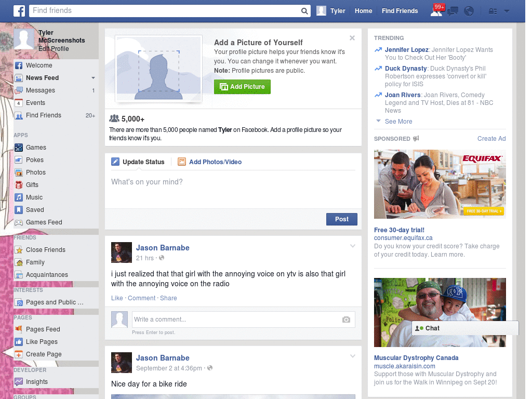The image size is (532, 399).
Task: Click the green Add Picture button
Action: 242,87
